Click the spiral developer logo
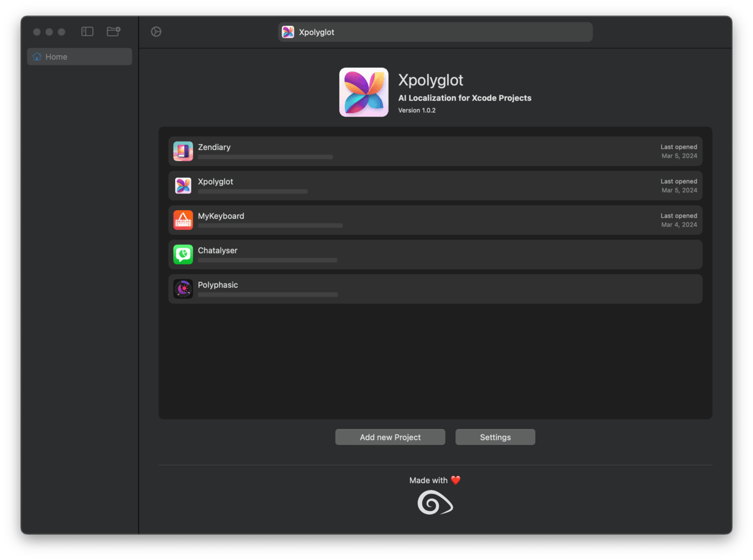The width and height of the screenshot is (753, 560). [x=435, y=503]
